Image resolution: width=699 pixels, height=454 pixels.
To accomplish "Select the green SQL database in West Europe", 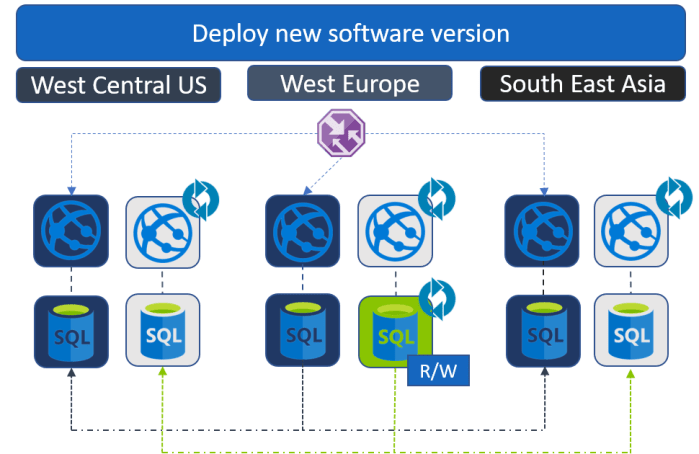I will coord(393,331).
